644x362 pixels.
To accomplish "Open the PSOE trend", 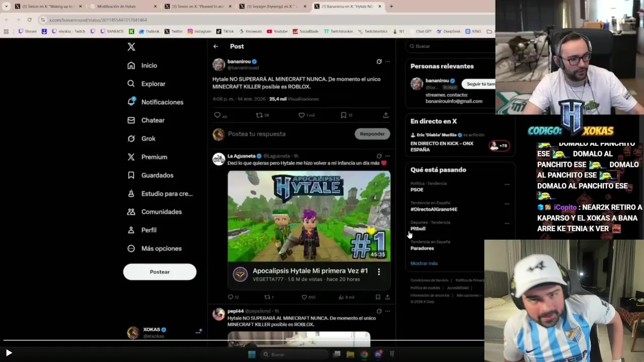I will click(417, 190).
